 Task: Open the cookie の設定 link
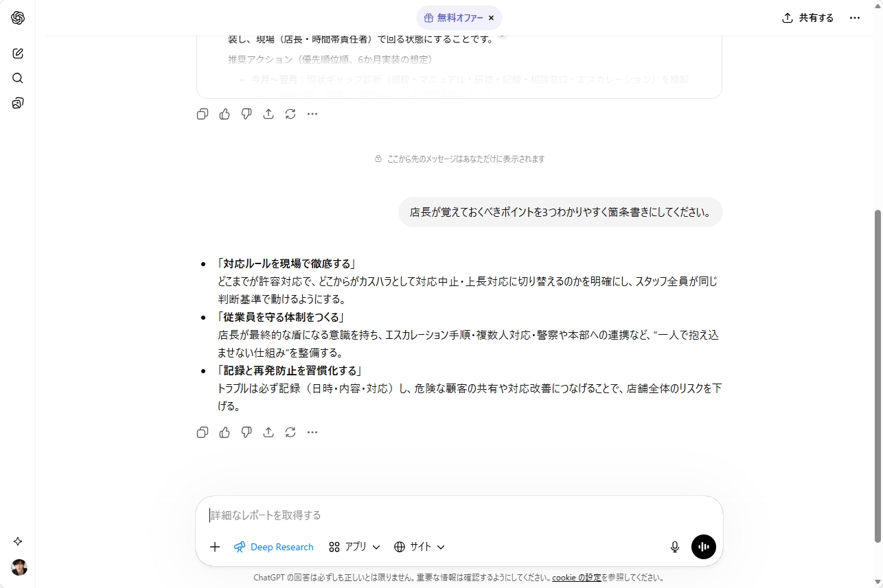click(577, 578)
